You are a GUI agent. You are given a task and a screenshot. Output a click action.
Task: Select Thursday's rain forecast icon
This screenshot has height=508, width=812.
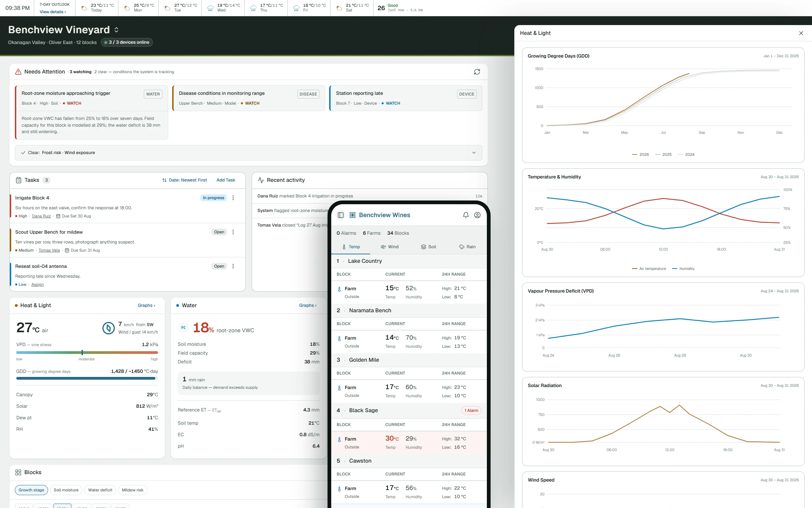(253, 8)
